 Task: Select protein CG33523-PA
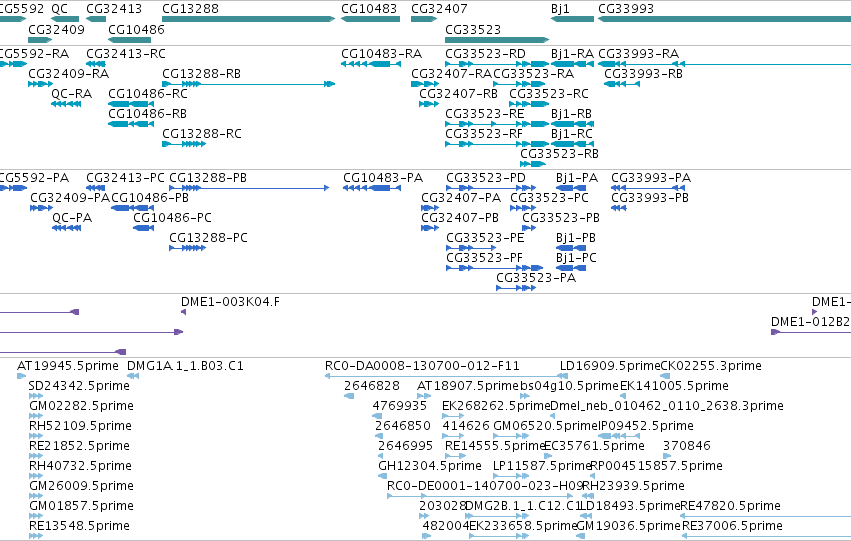coord(516,289)
